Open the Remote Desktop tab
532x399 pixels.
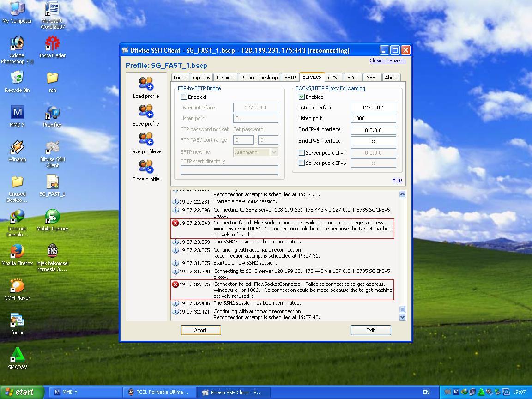[x=259, y=78]
